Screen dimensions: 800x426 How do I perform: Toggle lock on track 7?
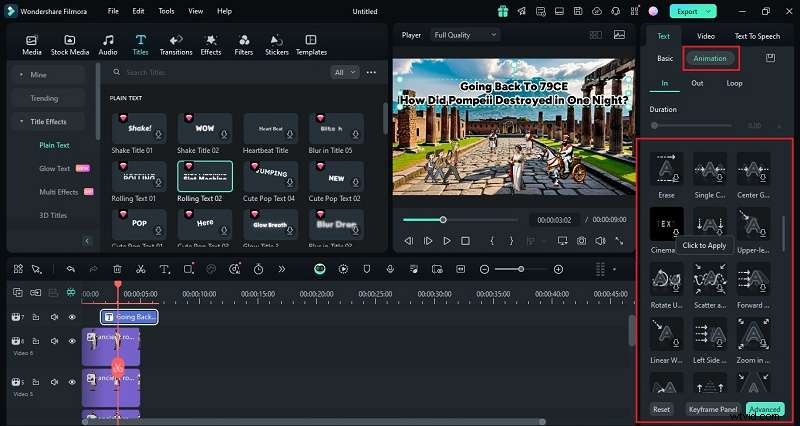click(x=36, y=317)
